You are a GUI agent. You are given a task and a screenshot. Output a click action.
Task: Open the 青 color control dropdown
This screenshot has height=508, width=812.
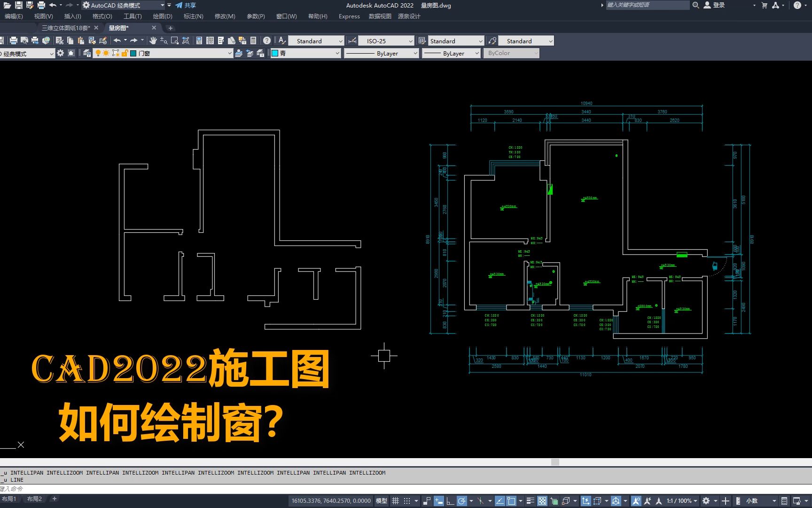(337, 53)
